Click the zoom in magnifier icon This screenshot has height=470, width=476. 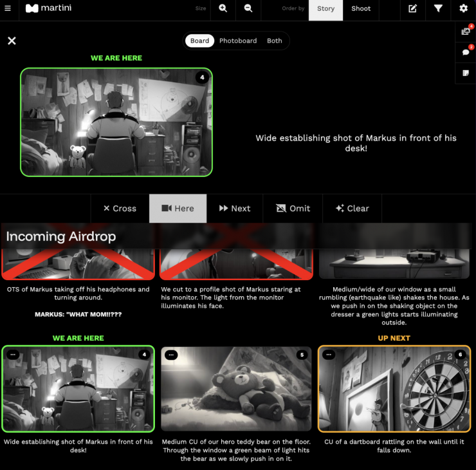click(223, 8)
